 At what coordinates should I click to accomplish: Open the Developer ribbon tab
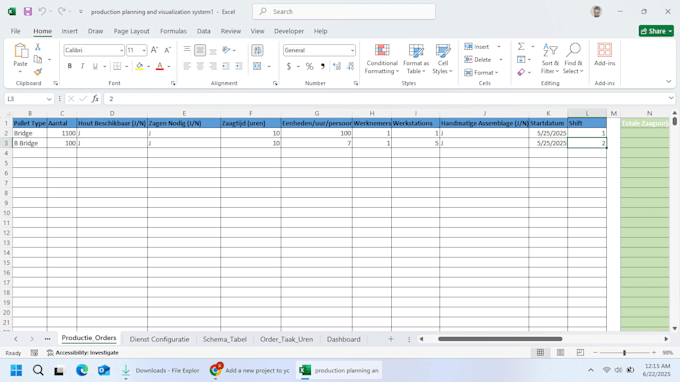[289, 31]
